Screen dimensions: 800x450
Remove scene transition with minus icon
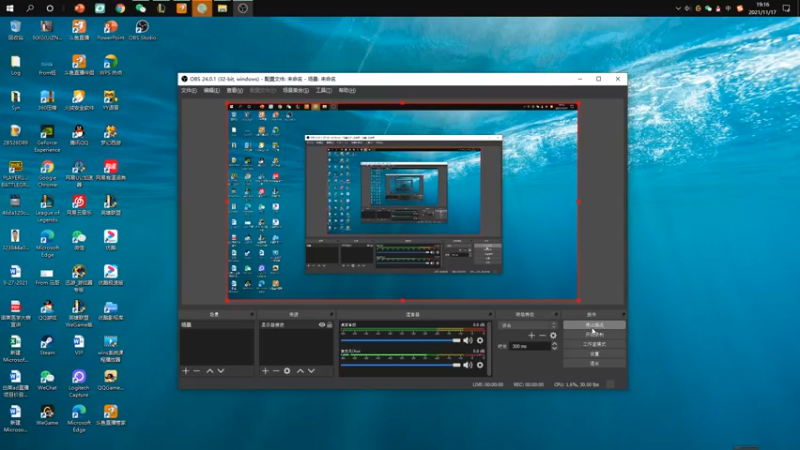click(542, 335)
